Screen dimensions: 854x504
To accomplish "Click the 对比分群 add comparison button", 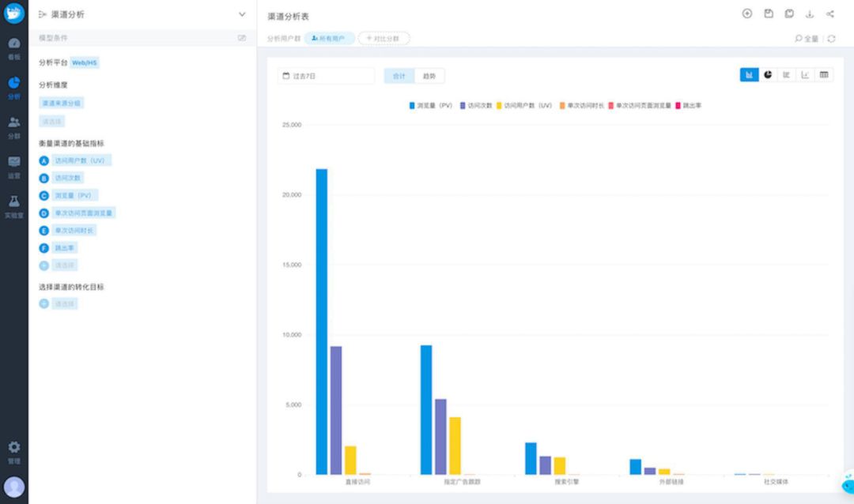I will point(384,38).
